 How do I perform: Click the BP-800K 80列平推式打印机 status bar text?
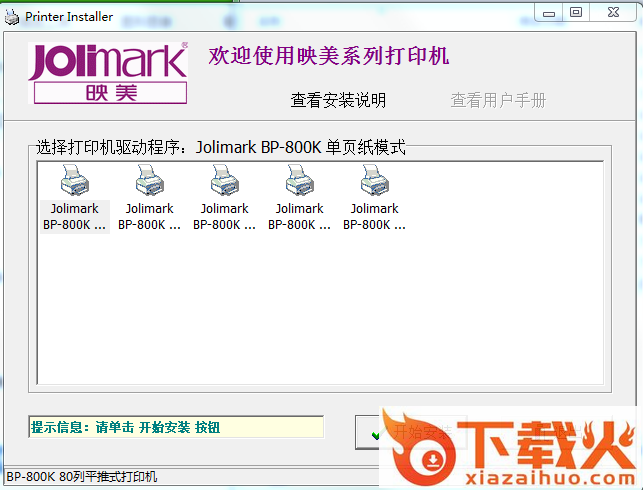82,477
